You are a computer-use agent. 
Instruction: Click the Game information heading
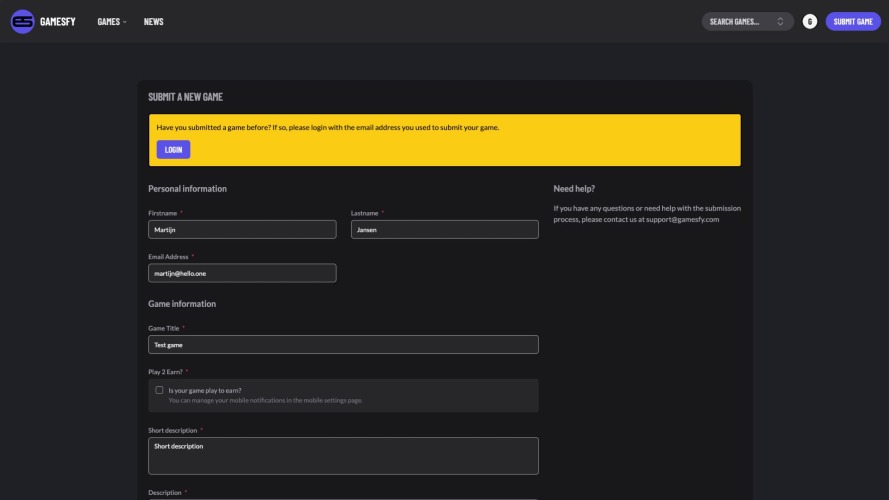pos(182,304)
